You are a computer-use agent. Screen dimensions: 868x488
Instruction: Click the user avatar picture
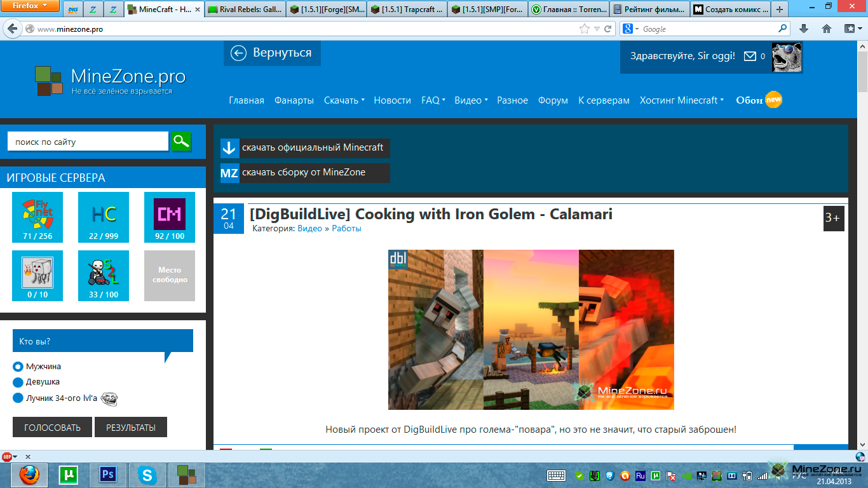[x=787, y=57]
